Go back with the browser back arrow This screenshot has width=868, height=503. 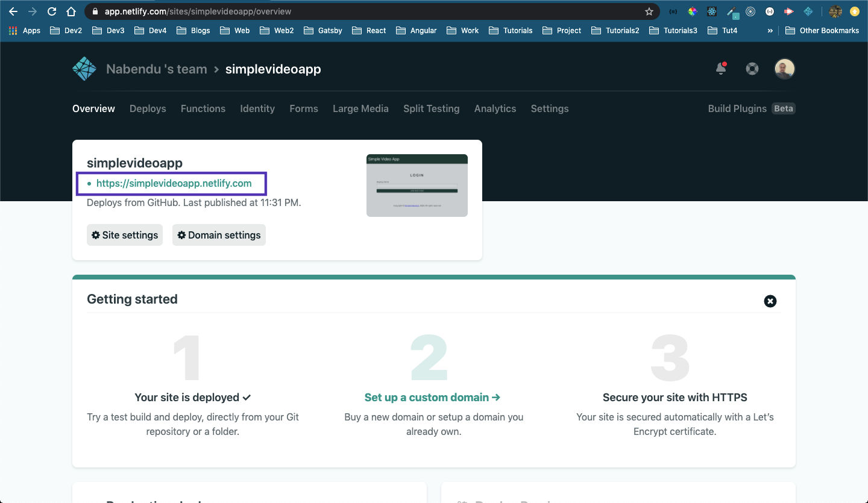[13, 11]
